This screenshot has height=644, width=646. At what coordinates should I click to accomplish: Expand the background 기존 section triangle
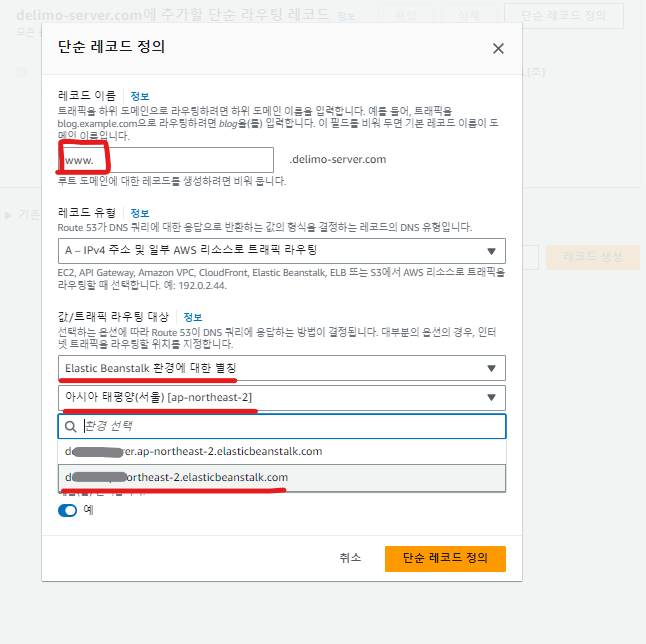(x=7, y=215)
